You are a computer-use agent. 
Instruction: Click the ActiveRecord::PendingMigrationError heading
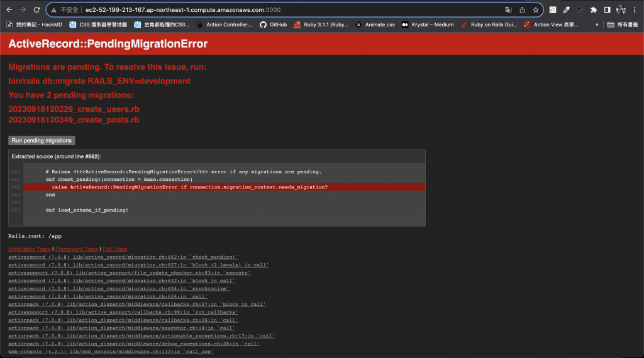tap(108, 44)
